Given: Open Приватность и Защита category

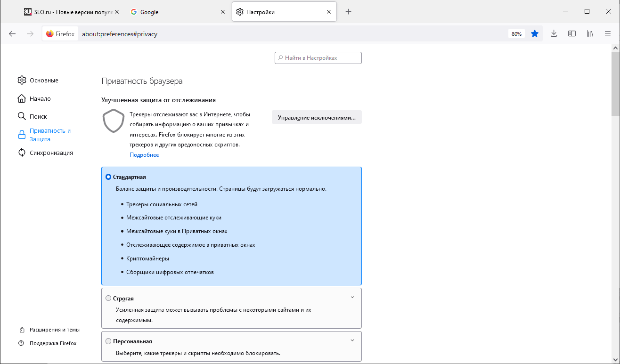Looking at the screenshot, I should click(x=44, y=135).
